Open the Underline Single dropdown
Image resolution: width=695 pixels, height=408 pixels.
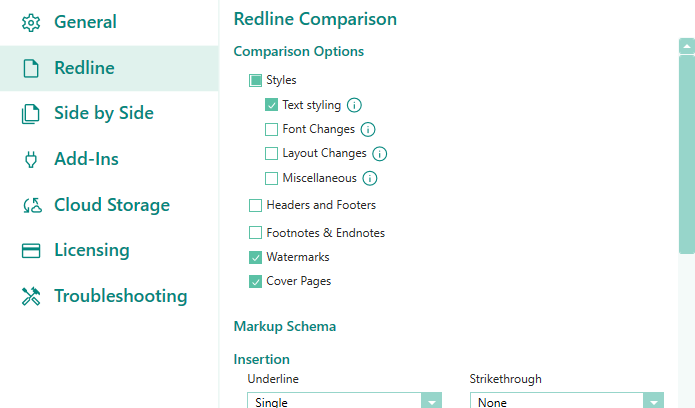pyautogui.click(x=344, y=400)
